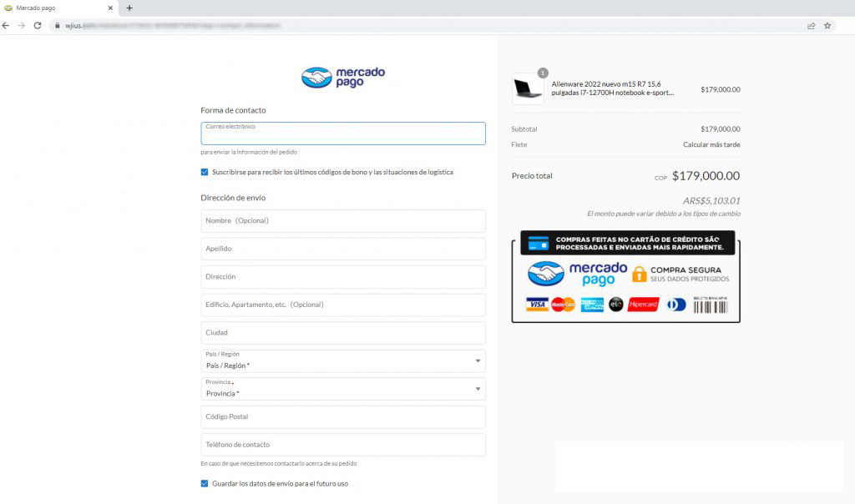Click the ARS$5,103.01 converted amount

(x=711, y=201)
